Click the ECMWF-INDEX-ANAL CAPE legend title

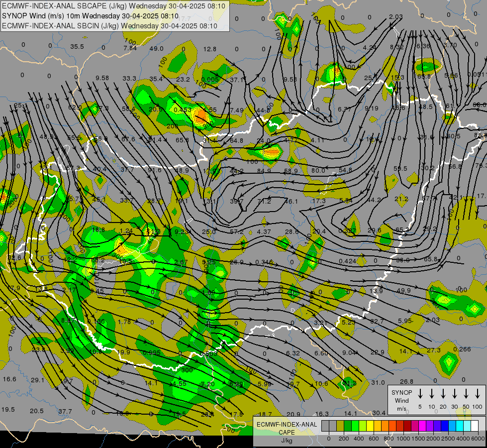pos(287,428)
